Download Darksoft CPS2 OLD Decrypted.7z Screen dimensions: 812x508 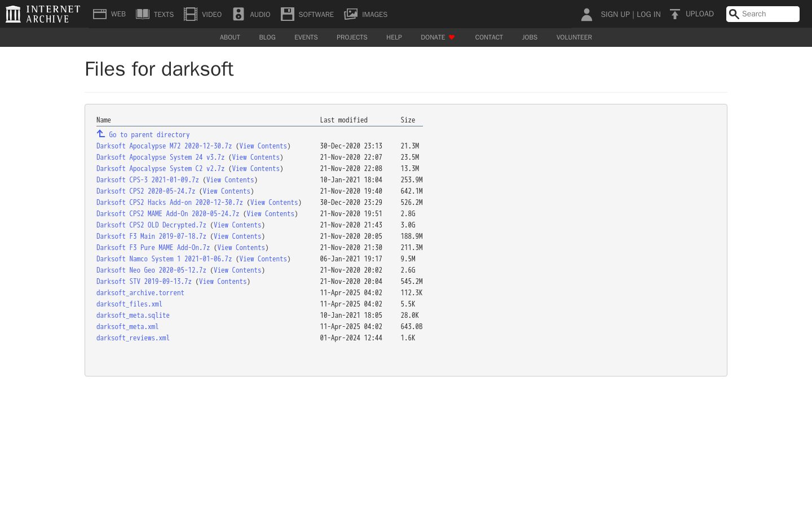pyautogui.click(x=152, y=225)
